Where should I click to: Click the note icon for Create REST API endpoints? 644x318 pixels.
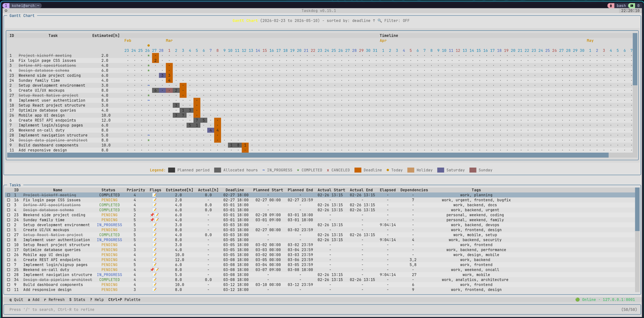coord(155,260)
